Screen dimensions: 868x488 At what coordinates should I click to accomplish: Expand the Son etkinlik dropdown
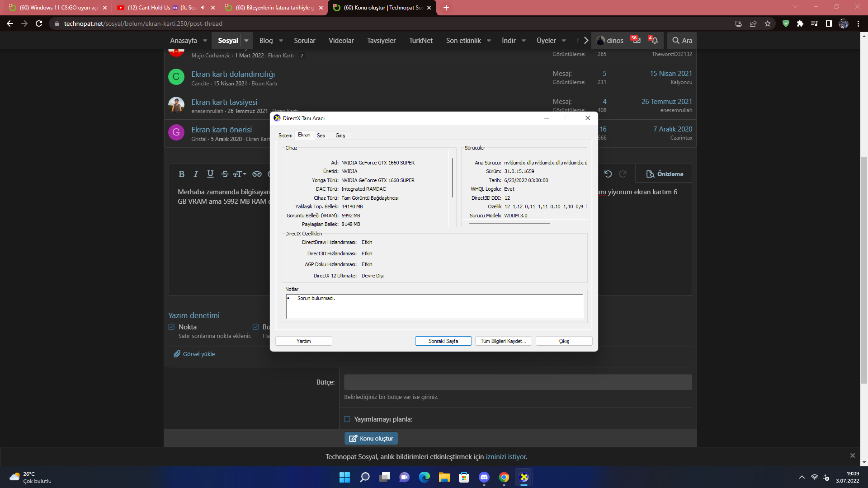coord(489,40)
